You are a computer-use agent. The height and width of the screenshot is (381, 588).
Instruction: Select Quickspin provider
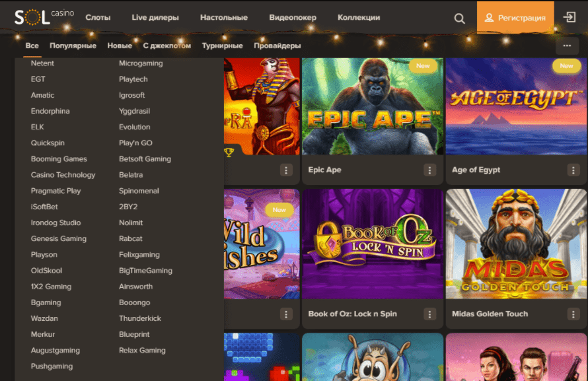48,143
